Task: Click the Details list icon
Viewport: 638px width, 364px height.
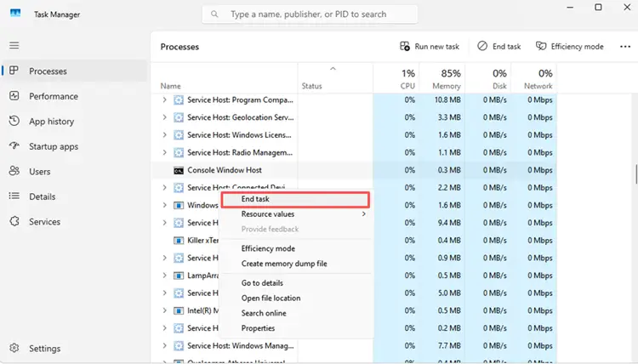Action: [x=14, y=196]
